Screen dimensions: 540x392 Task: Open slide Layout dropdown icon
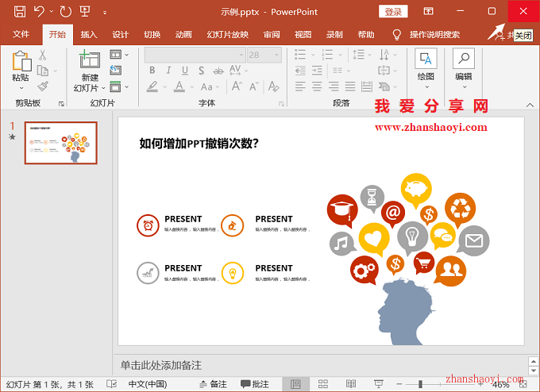pos(119,55)
